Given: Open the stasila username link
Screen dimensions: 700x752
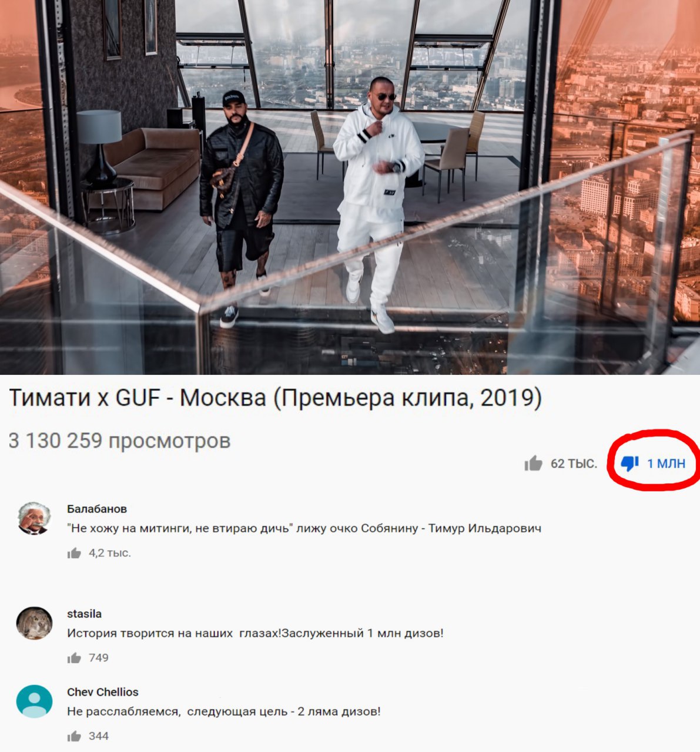Looking at the screenshot, I should point(84,614).
